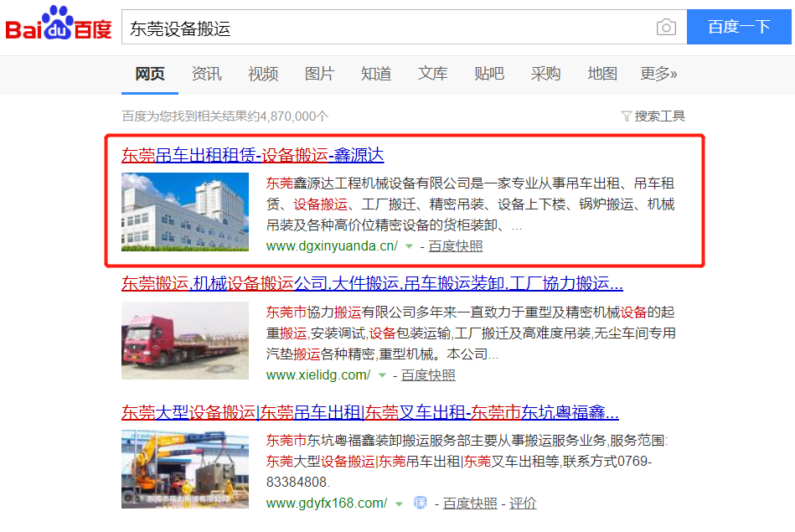
Task: Open the red truck thumbnail image
Action: (185, 341)
